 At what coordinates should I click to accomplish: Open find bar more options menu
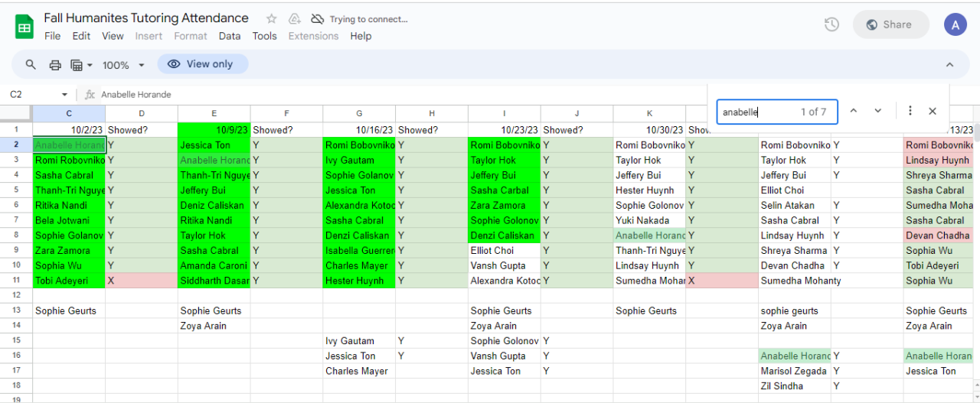[x=910, y=112]
